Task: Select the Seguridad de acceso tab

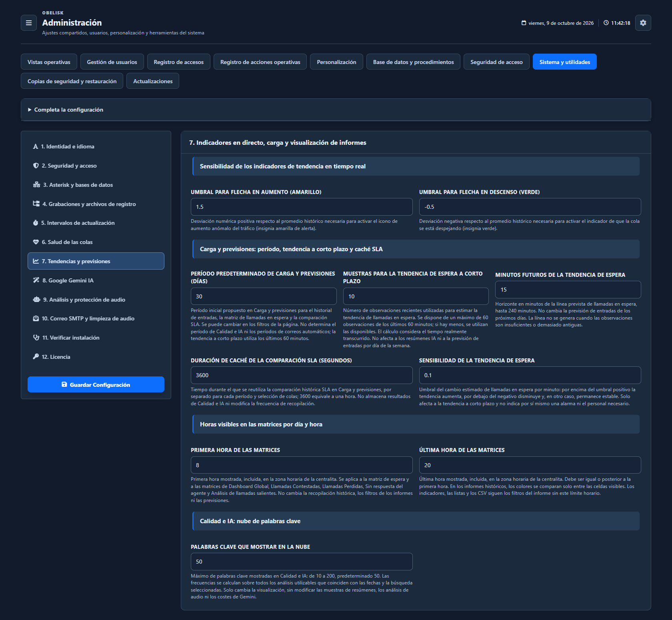Action: click(x=496, y=62)
